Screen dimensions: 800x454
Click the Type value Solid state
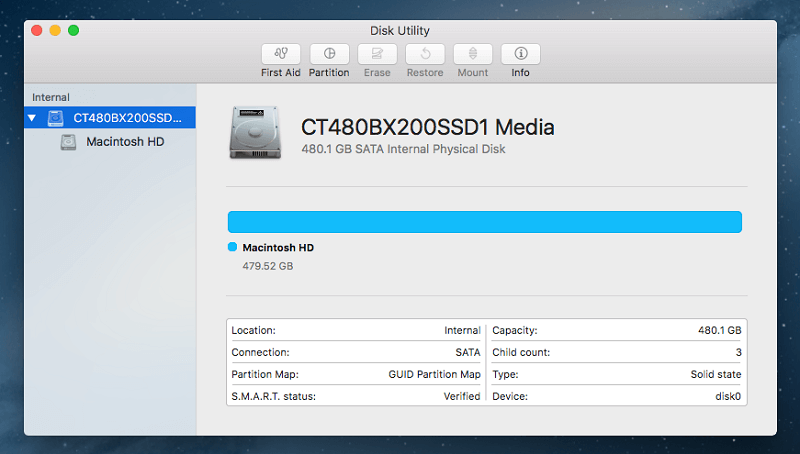tap(716, 374)
